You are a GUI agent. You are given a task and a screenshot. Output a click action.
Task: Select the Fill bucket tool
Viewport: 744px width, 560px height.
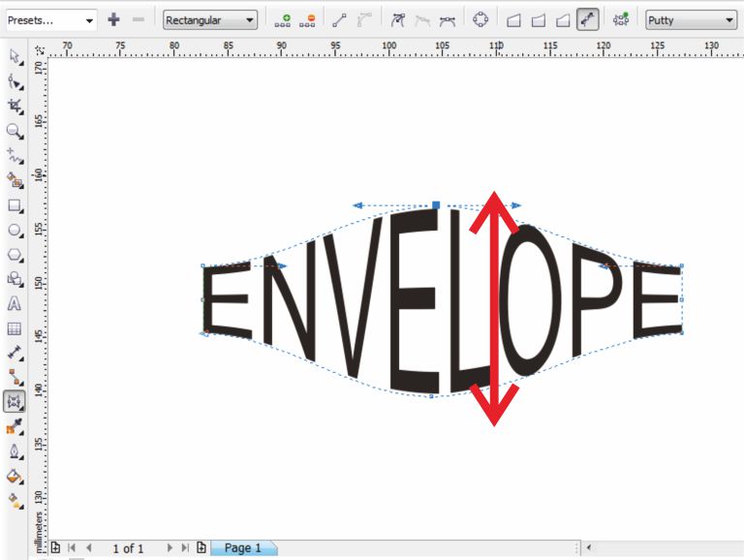point(15,476)
